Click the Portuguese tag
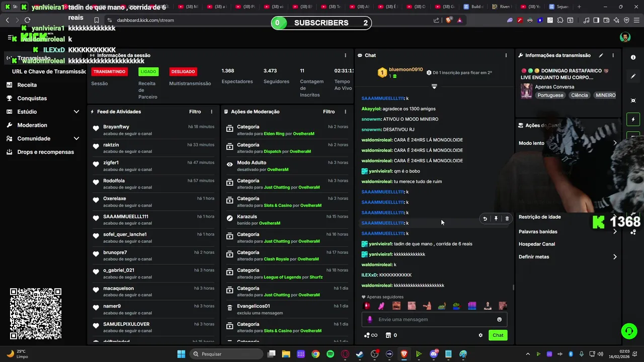Viewport: 644px width, 362px height. (550, 95)
